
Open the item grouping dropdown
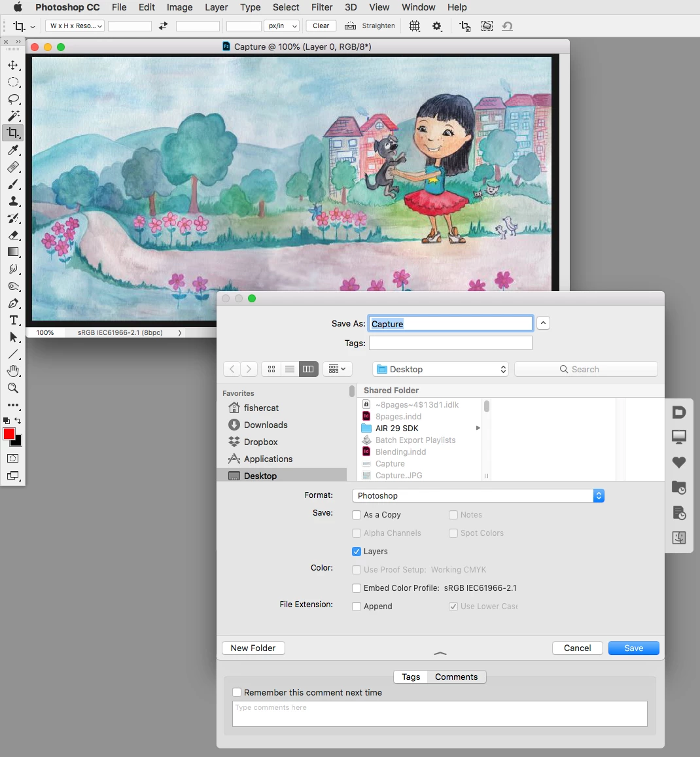(x=337, y=369)
